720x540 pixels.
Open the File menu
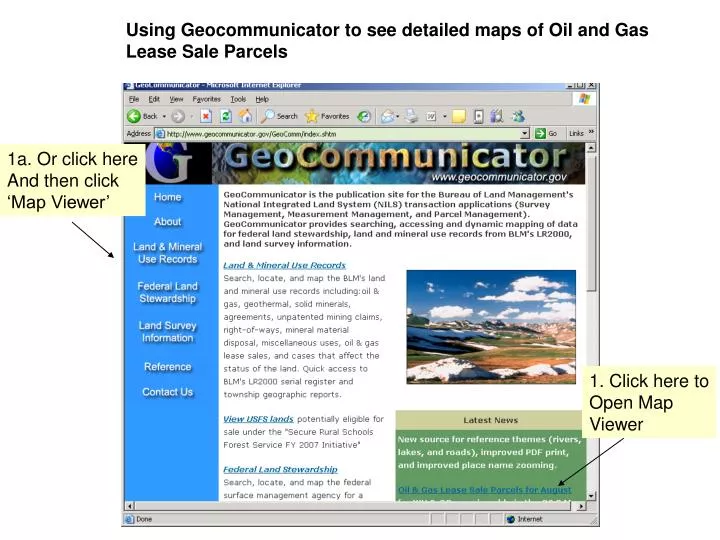(134, 99)
